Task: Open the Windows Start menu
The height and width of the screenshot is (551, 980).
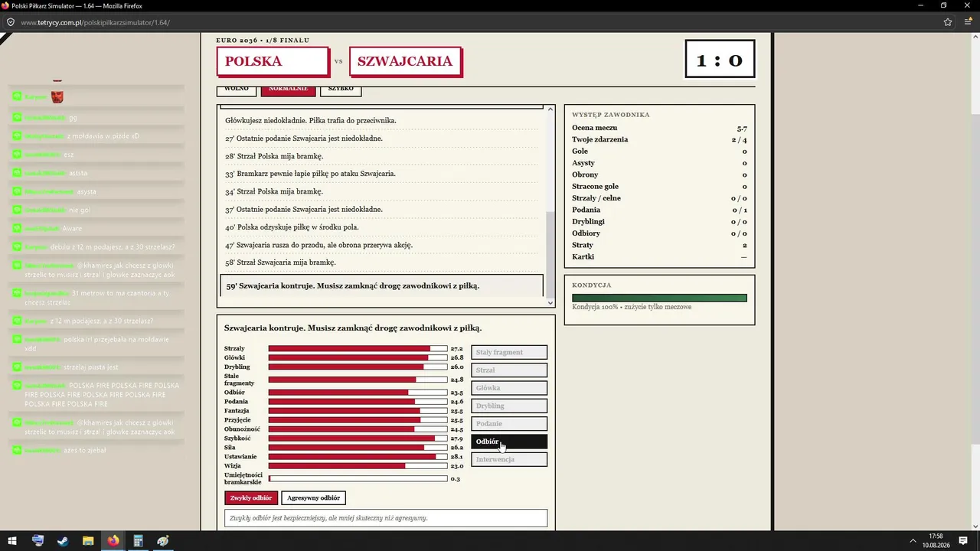Action: pyautogui.click(x=12, y=541)
